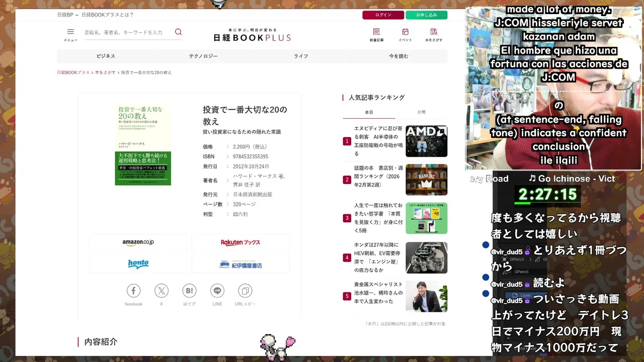The image size is (644, 362).
Task: Click the ログイン button
Action: click(383, 15)
